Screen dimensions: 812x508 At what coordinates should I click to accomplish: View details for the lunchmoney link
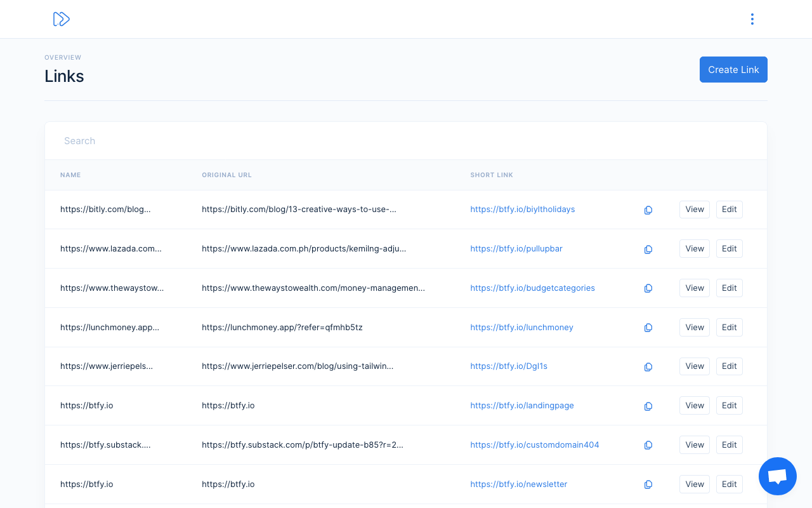(x=694, y=328)
